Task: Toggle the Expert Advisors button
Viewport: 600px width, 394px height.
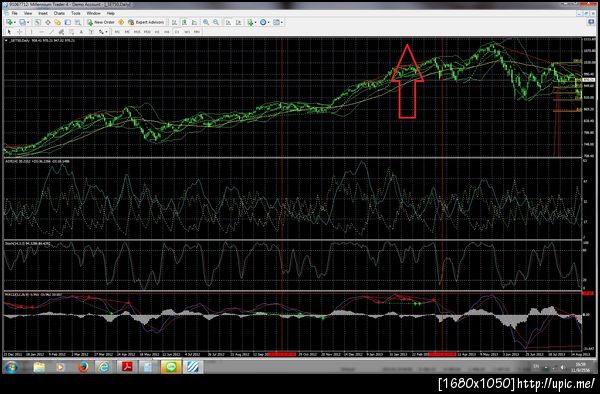Action: pos(146,22)
